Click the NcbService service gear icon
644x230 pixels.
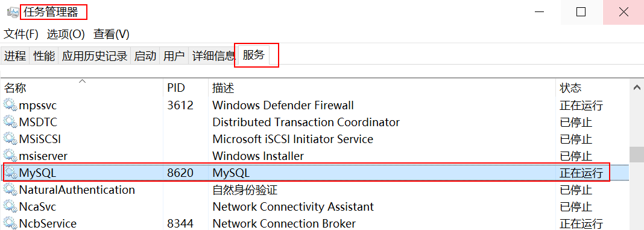[x=10, y=223]
